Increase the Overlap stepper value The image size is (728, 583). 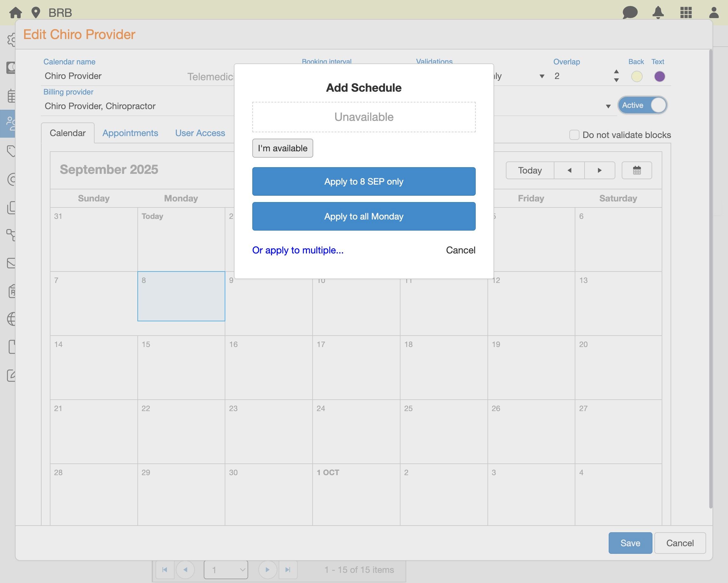click(x=616, y=72)
